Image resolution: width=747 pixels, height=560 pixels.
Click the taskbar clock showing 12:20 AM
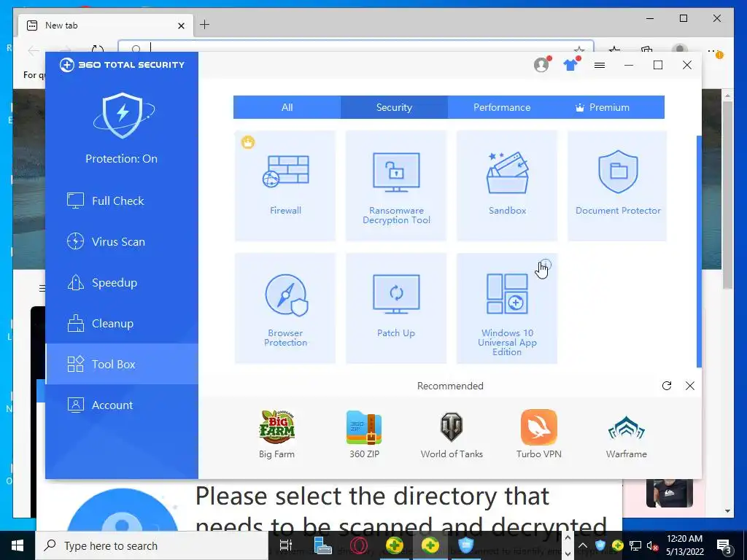[x=684, y=545]
